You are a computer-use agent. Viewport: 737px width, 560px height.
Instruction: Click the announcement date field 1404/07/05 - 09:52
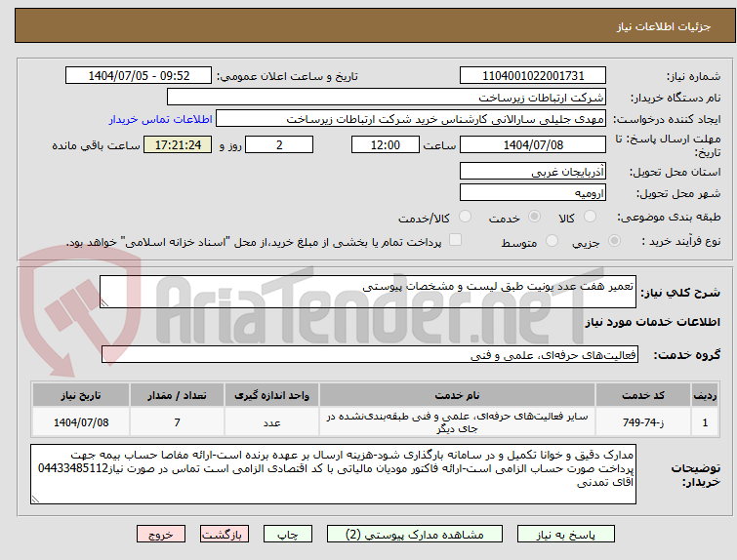(x=139, y=76)
